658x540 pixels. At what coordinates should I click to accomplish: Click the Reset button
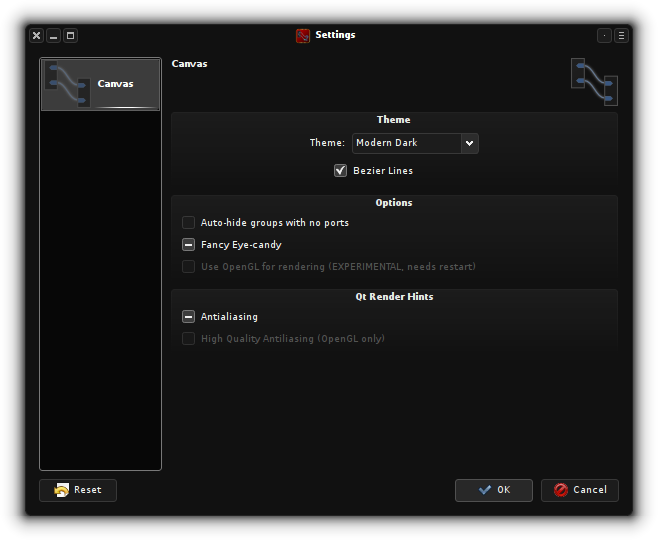tap(78, 490)
